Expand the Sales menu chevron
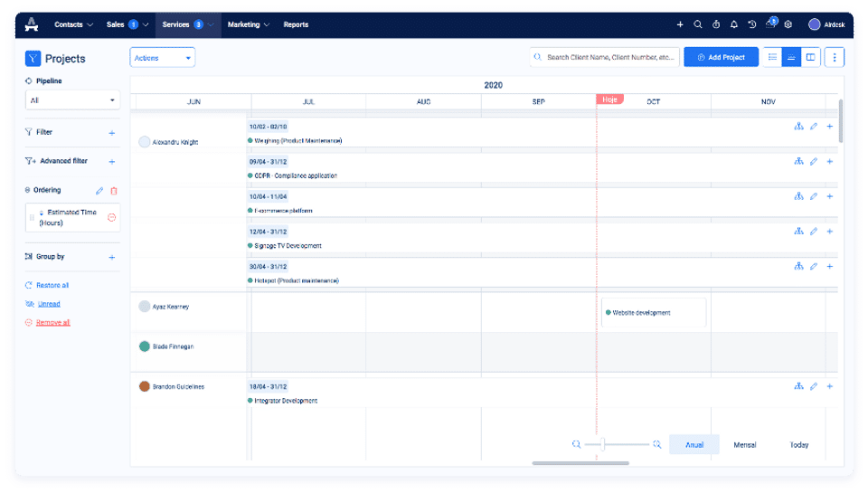The height and width of the screenshot is (493, 868). point(146,24)
